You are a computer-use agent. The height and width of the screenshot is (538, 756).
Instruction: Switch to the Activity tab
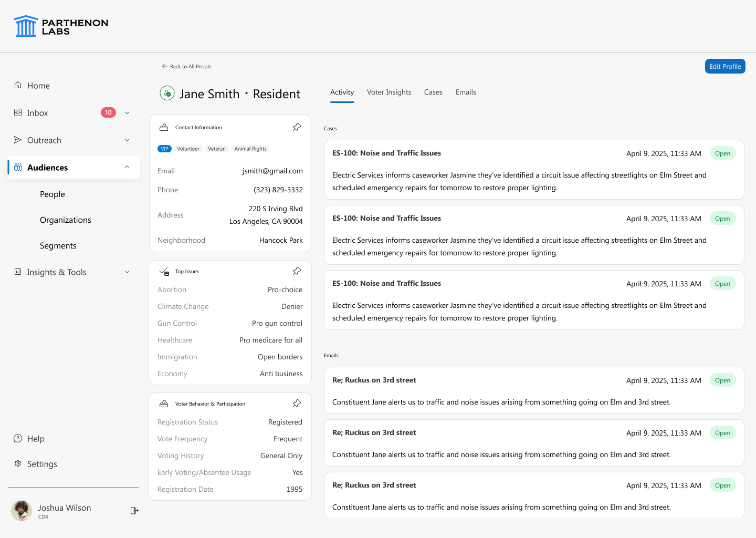(x=342, y=92)
